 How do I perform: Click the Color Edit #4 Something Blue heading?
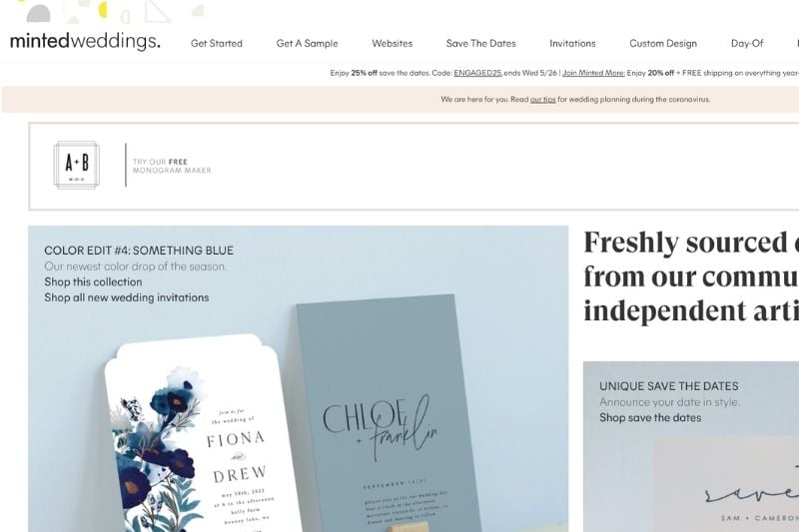coord(139,251)
